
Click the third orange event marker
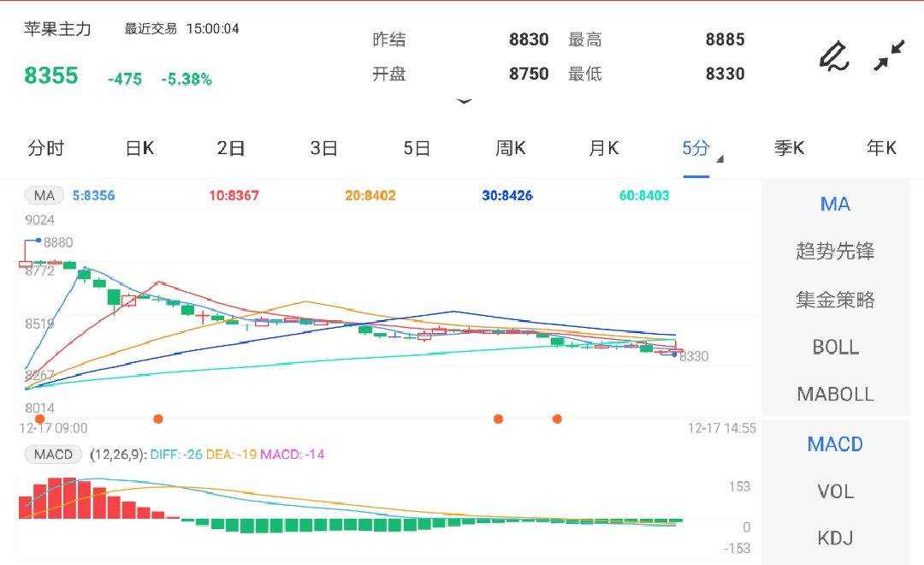499,419
